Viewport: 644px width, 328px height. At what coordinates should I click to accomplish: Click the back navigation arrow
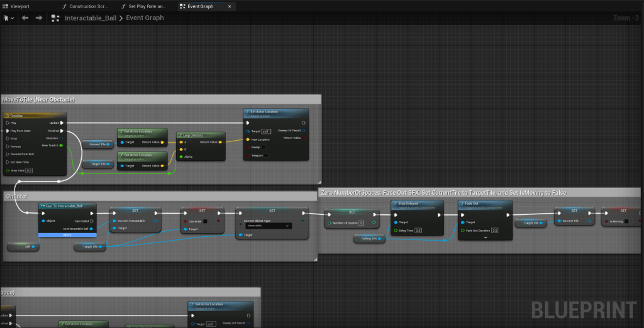click(x=25, y=18)
